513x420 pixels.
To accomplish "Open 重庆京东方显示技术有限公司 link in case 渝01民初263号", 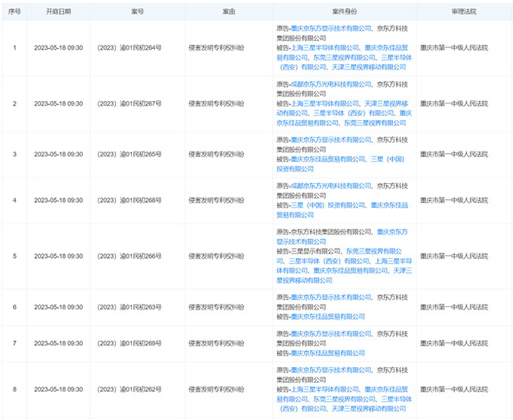I will [x=331, y=298].
